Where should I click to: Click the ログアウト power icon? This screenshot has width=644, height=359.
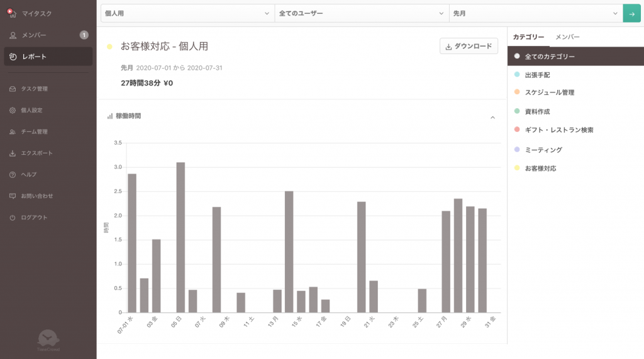[13, 218]
